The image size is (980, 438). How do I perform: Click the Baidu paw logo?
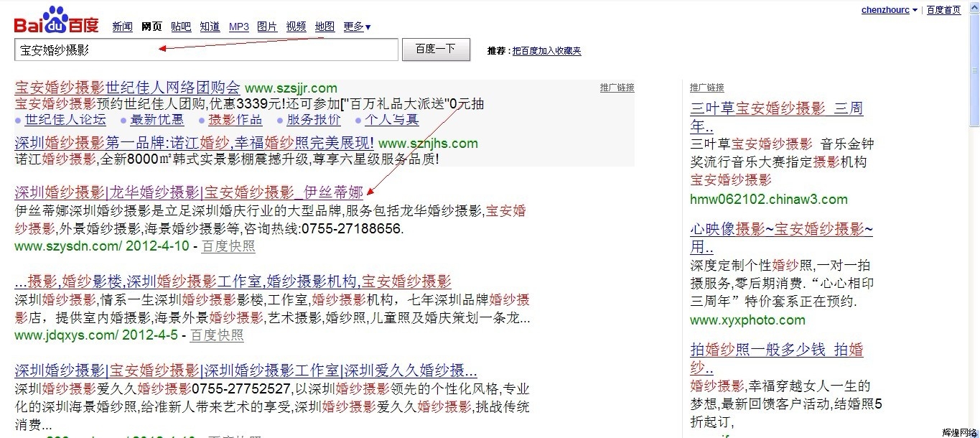56,20
